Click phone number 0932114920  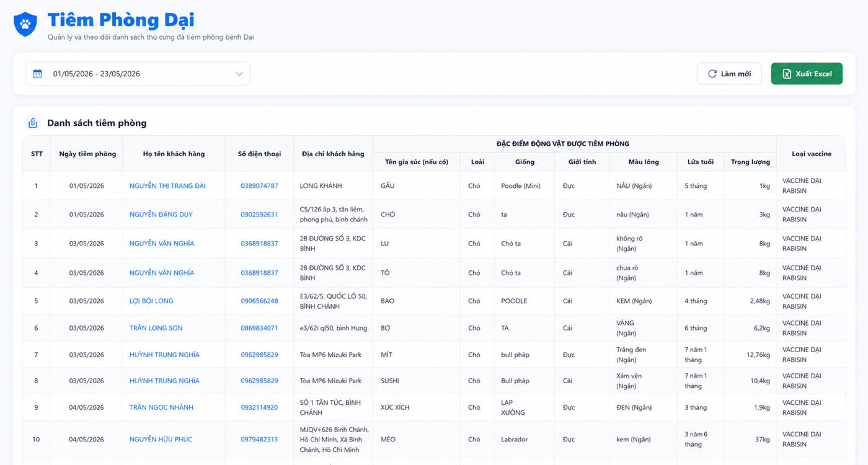click(259, 408)
